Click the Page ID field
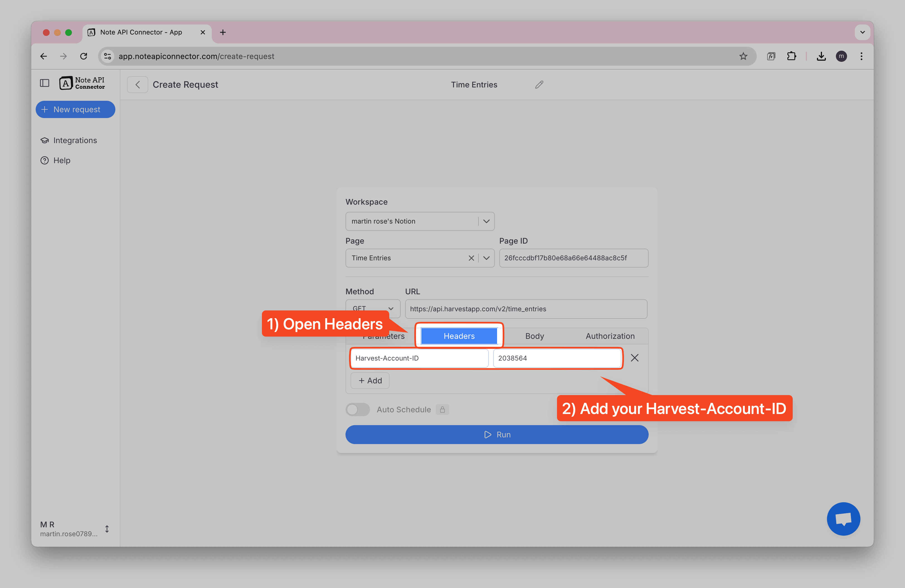Image resolution: width=905 pixels, height=588 pixels. tap(573, 258)
